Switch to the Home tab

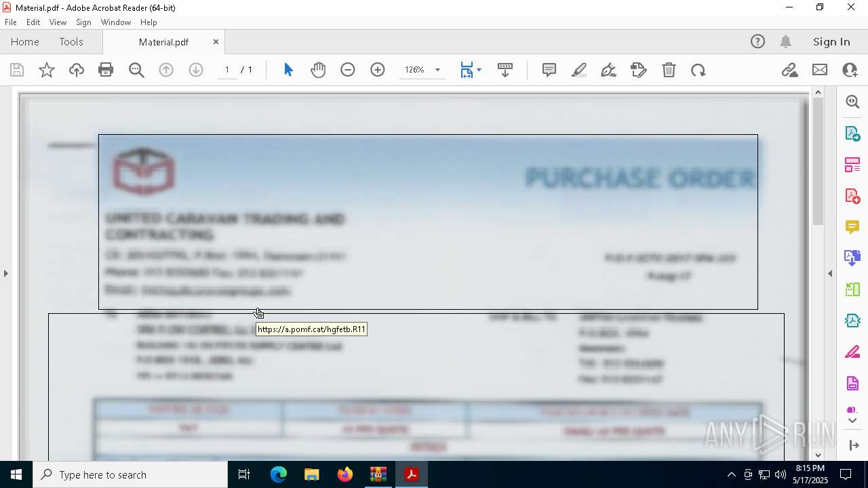coord(25,41)
